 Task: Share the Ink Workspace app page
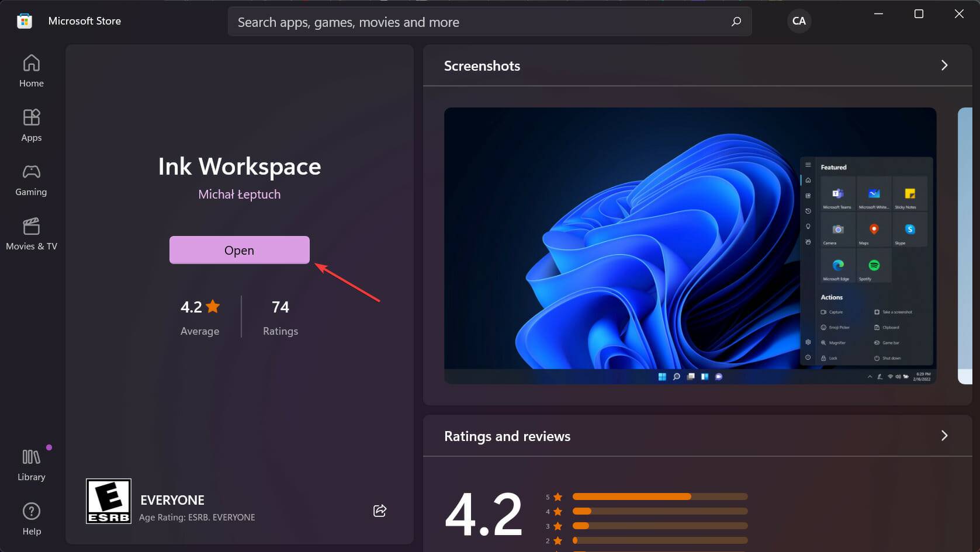pos(380,511)
